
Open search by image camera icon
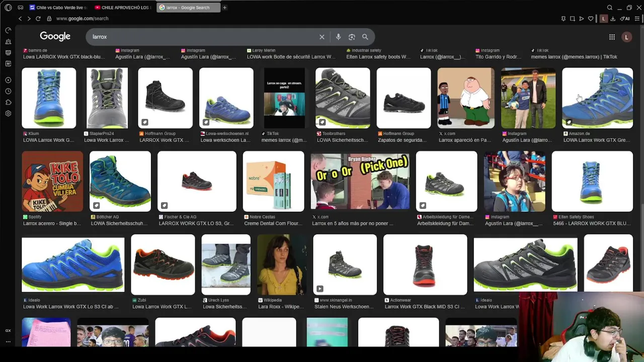click(352, 37)
